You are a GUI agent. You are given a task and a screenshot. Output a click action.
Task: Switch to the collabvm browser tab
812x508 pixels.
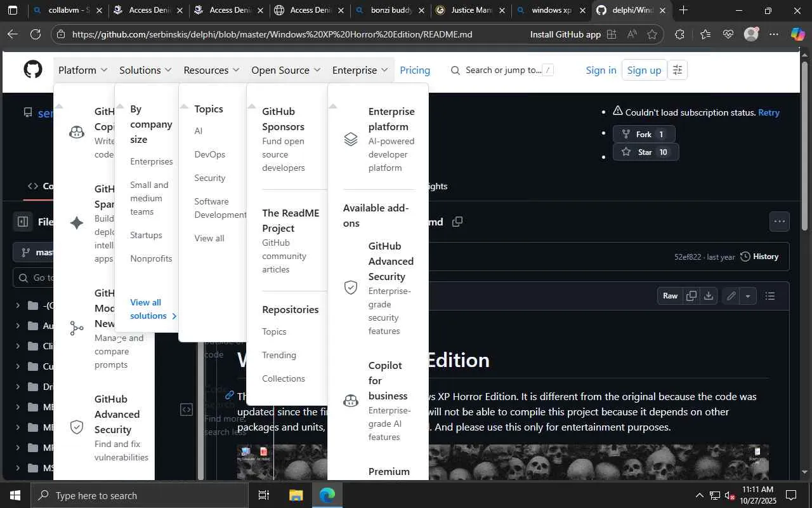68,10
